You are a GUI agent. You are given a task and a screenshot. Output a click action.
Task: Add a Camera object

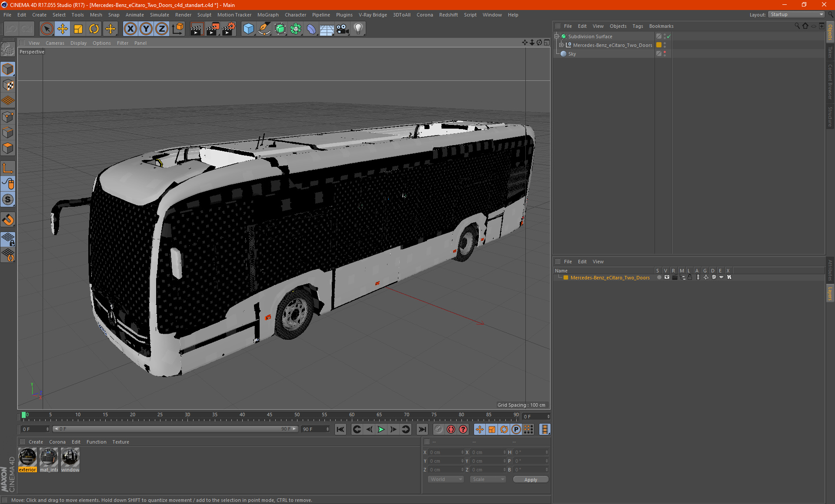tap(343, 29)
